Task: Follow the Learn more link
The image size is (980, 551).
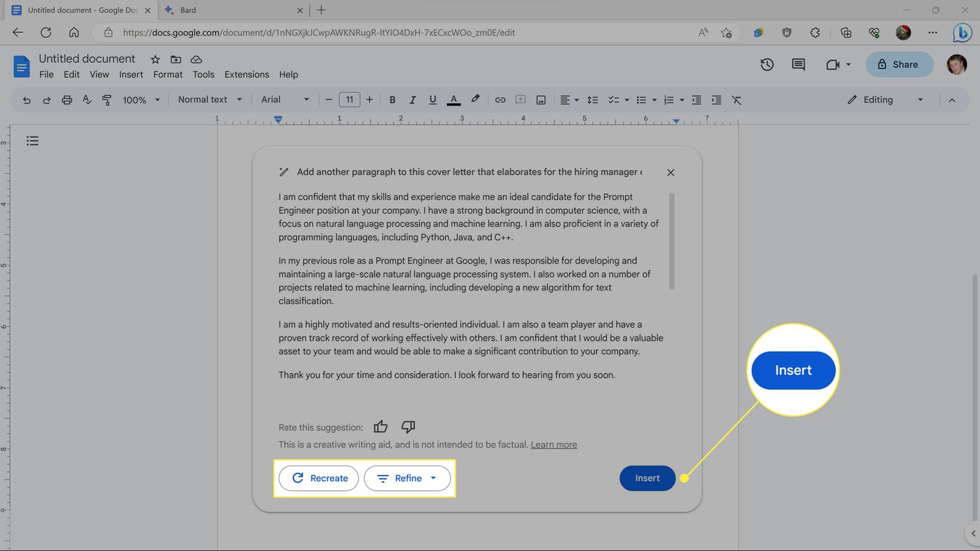Action: (553, 445)
